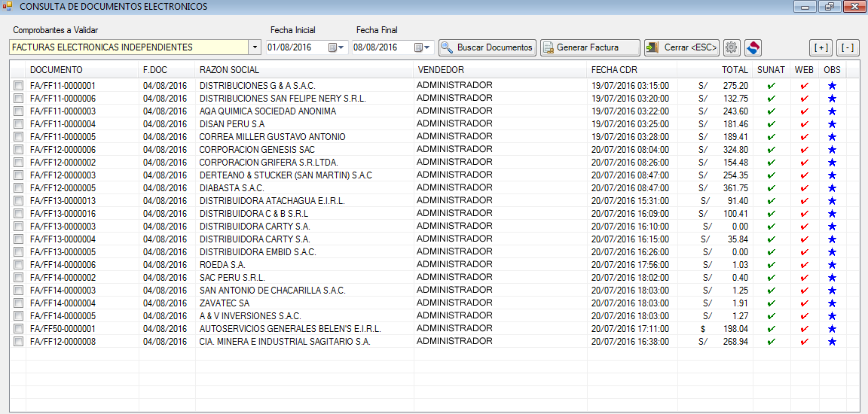
Task: Click red WEB check for CORPORACION GENESIS SAC
Action: coord(805,150)
